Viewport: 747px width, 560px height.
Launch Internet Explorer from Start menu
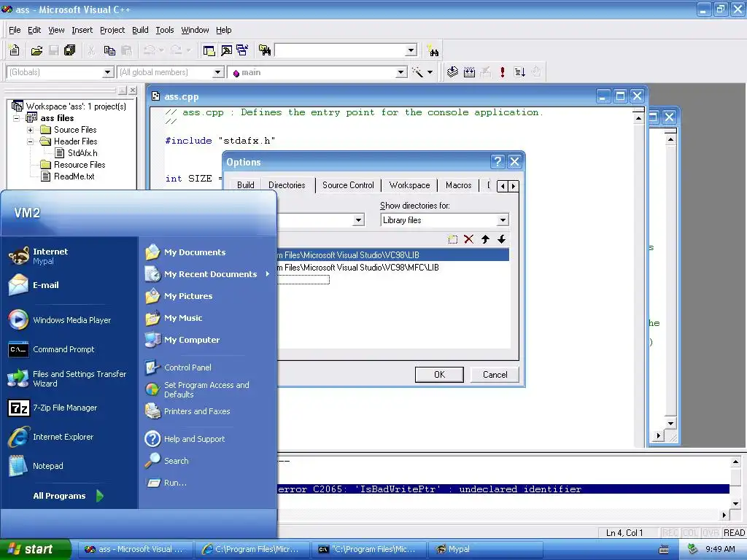pos(51,437)
